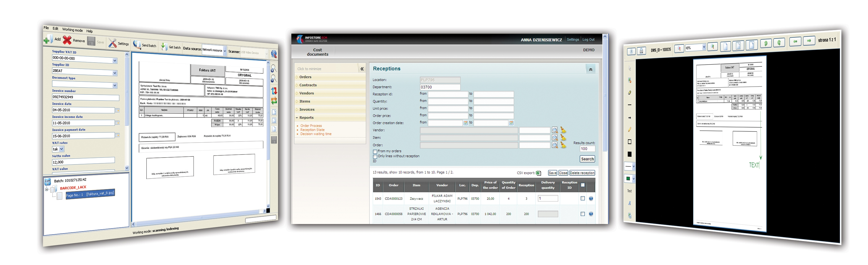Click the Log Out link
Viewport: 868px width, 265px height.
(x=588, y=39)
